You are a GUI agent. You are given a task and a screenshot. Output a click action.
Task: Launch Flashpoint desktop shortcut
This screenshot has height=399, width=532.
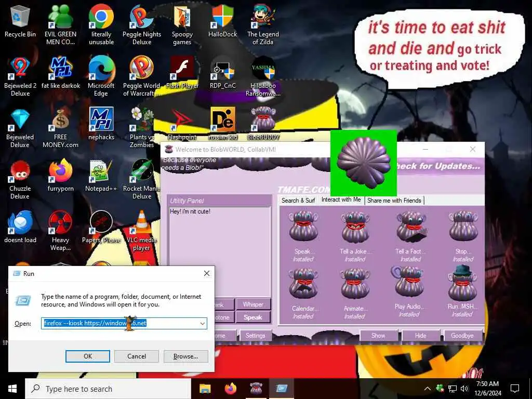coord(182,124)
